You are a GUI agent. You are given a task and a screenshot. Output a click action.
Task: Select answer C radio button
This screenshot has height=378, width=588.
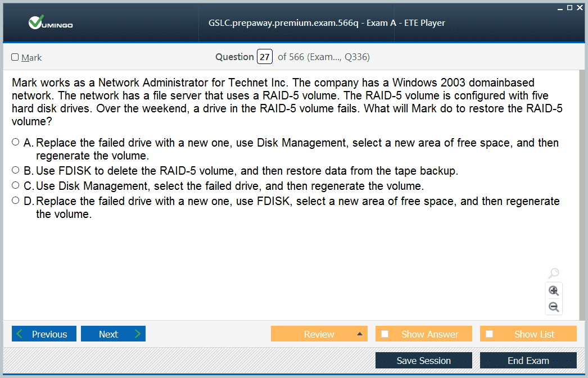pos(15,185)
